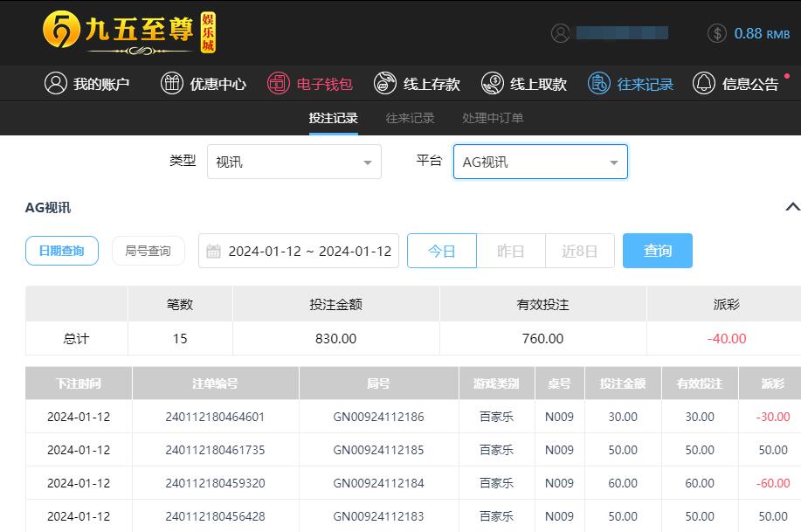Screen dimensions: 801x532
Task: Go to 线上存款 menu label
Action: tap(432, 84)
